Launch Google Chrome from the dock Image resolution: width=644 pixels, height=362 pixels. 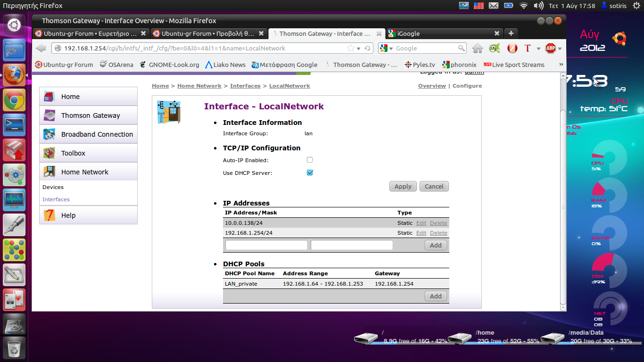pos(14,100)
